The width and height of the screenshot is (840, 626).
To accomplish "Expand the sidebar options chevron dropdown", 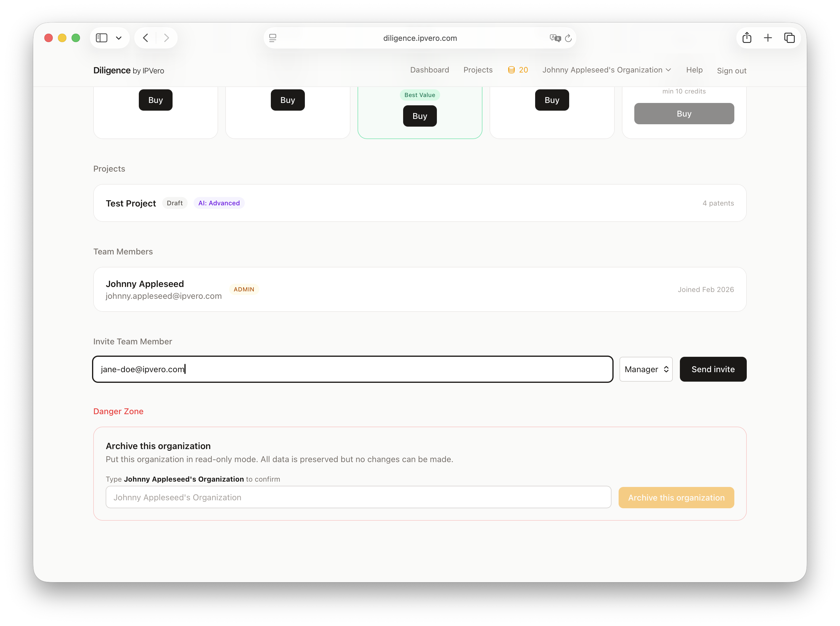I will pyautogui.click(x=119, y=38).
